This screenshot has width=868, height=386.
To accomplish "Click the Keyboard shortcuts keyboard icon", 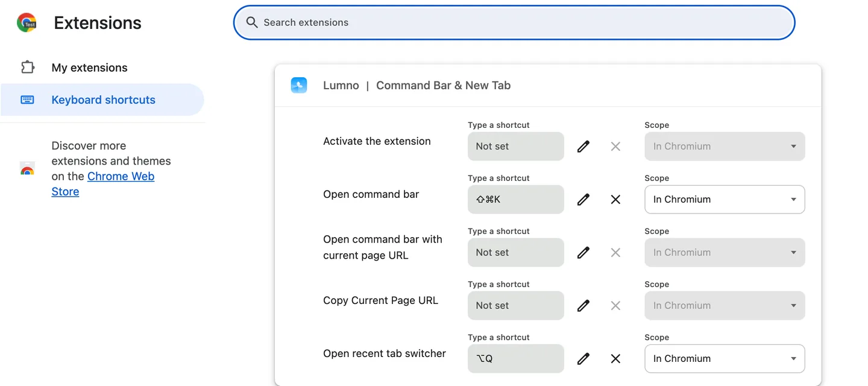I will point(27,100).
